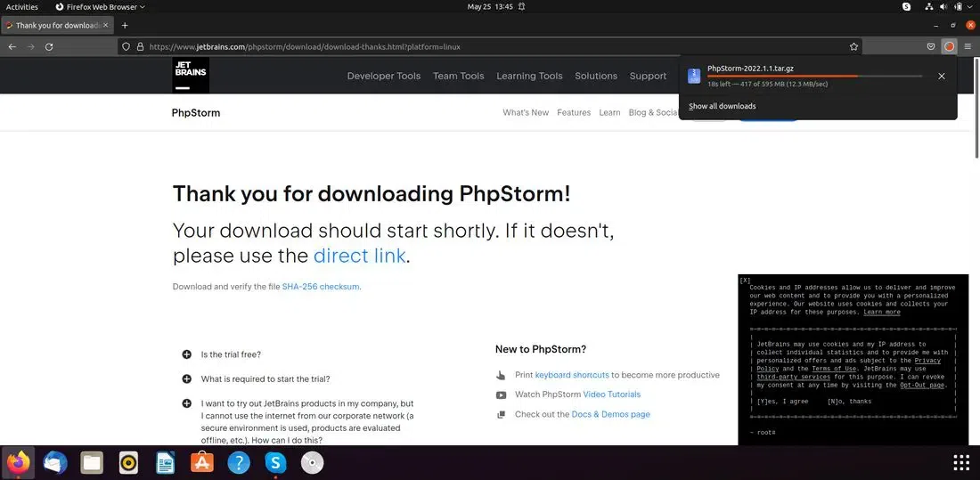The height and width of the screenshot is (480, 980).
Task: Open system menu dropdown arrow in top bar
Action: click(x=971, y=7)
